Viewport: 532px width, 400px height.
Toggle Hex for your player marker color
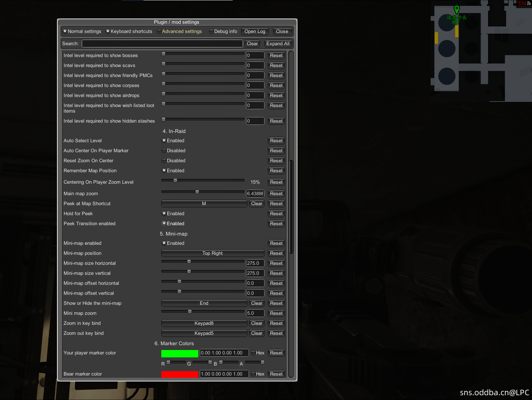[253, 353]
